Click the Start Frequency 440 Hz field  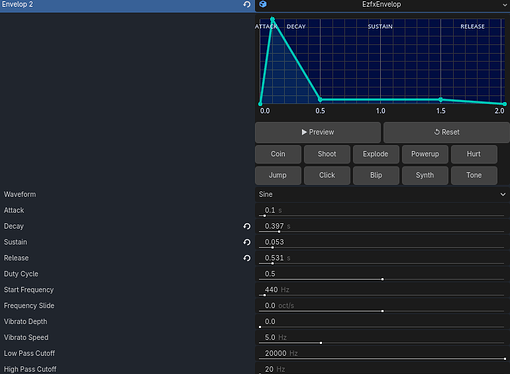pyautogui.click(x=382, y=290)
